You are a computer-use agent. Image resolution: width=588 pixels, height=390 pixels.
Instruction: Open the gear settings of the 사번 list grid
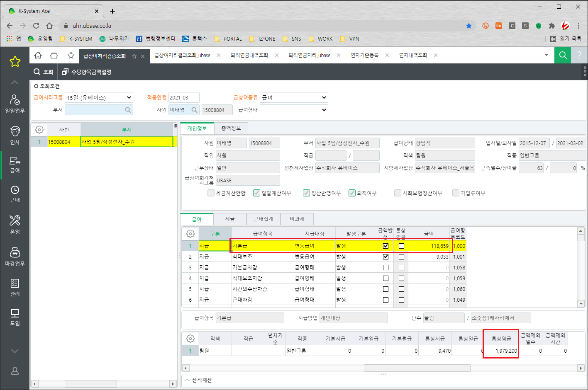click(x=39, y=130)
